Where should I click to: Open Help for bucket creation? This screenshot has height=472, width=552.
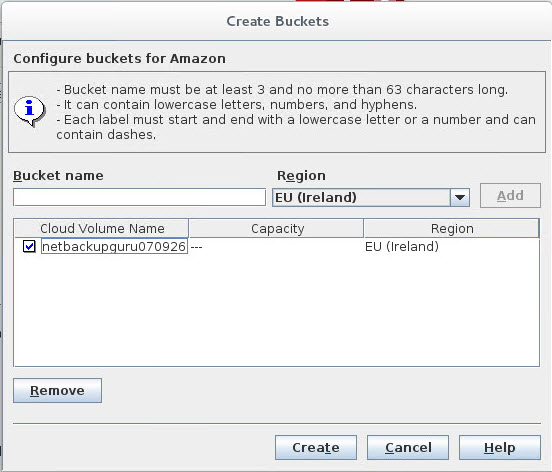[x=500, y=447]
